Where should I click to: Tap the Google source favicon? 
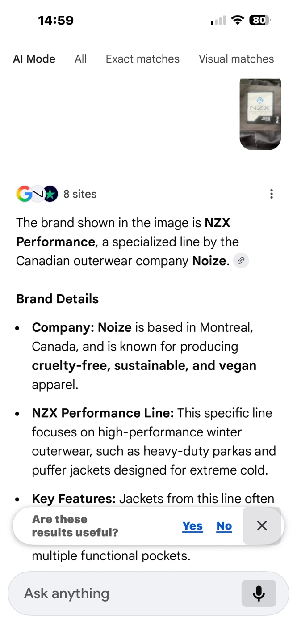[x=24, y=194]
